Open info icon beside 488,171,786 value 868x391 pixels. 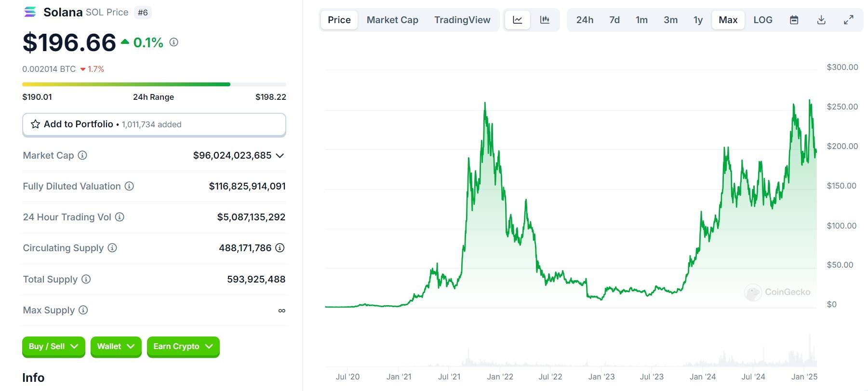point(280,248)
